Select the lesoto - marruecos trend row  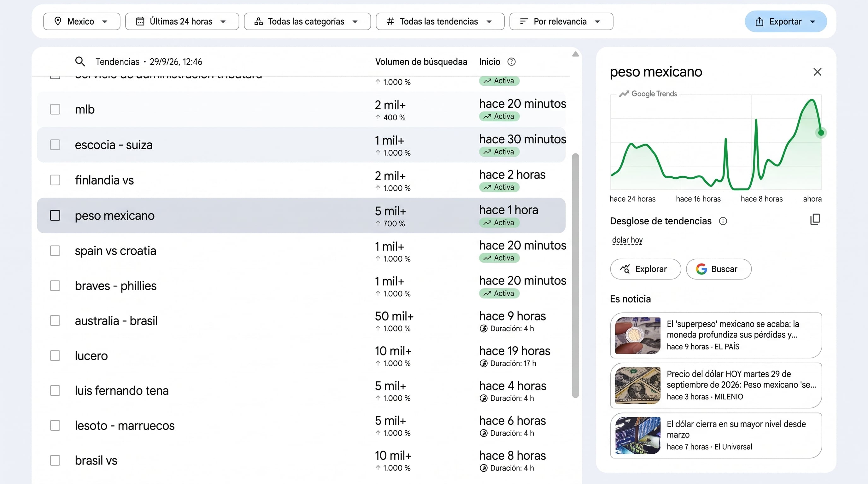click(x=301, y=425)
